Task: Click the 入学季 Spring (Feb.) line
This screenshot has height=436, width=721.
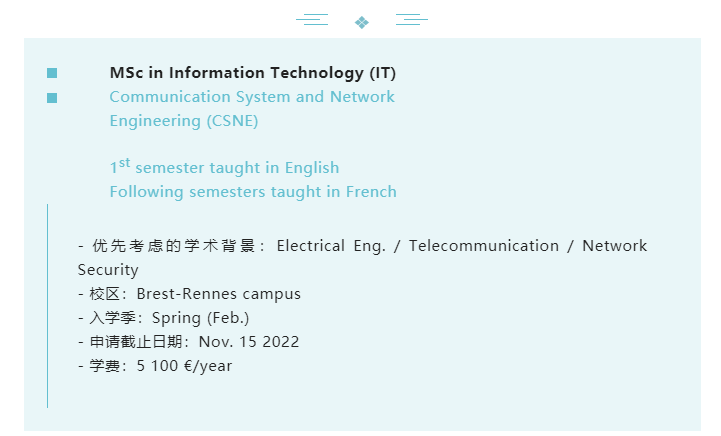Action: (x=164, y=318)
